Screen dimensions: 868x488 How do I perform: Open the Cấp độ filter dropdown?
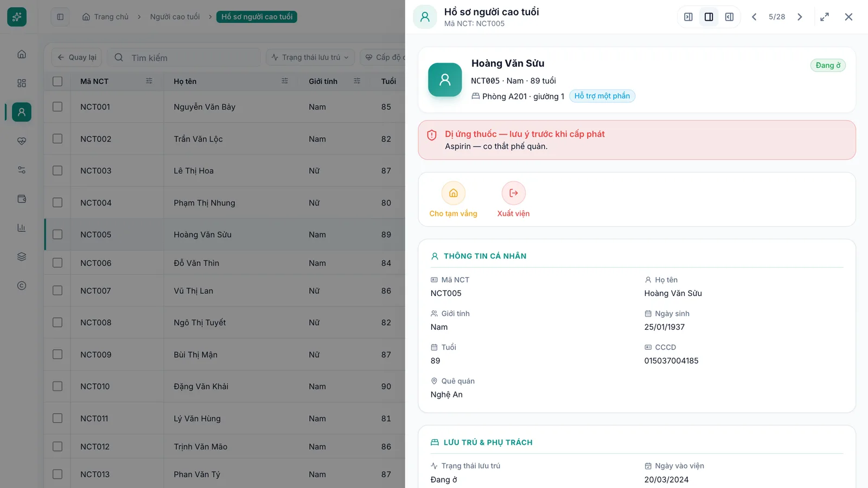pyautogui.click(x=383, y=57)
